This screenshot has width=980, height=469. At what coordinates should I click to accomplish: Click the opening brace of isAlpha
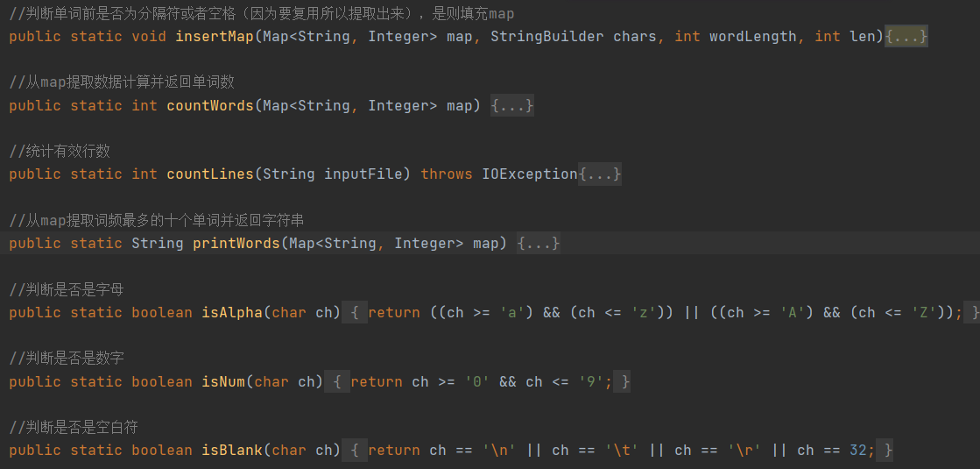pos(355,313)
